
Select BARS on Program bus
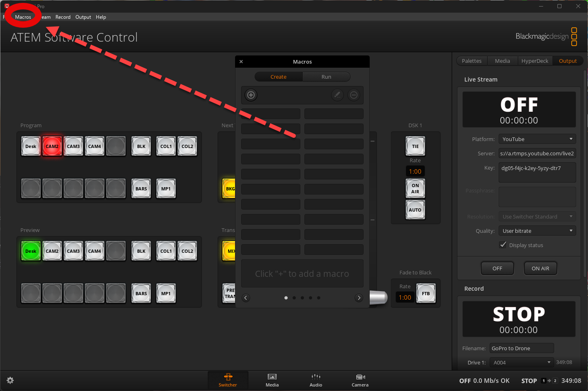click(141, 189)
